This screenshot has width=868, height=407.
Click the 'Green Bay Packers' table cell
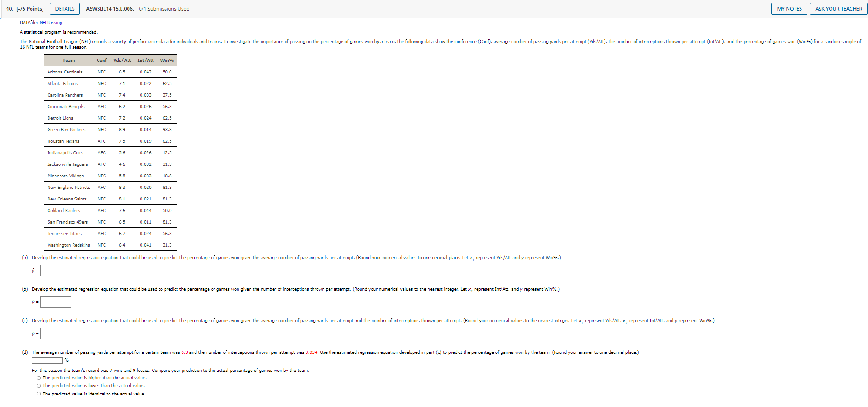pos(68,130)
